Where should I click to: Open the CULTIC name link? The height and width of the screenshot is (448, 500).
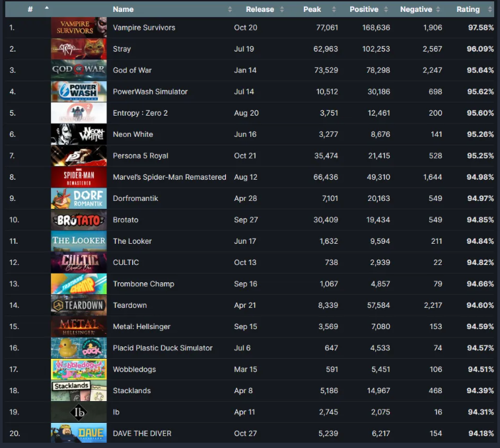click(125, 262)
